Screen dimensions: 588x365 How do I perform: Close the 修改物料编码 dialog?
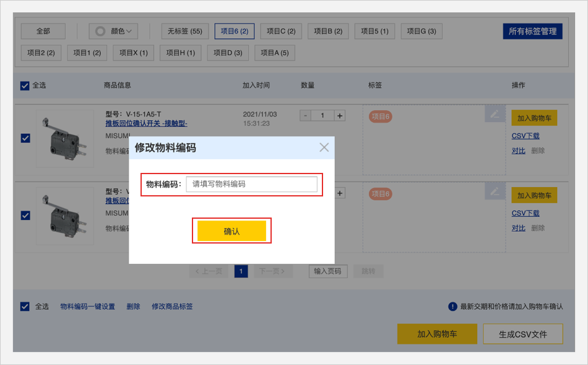[x=324, y=147]
